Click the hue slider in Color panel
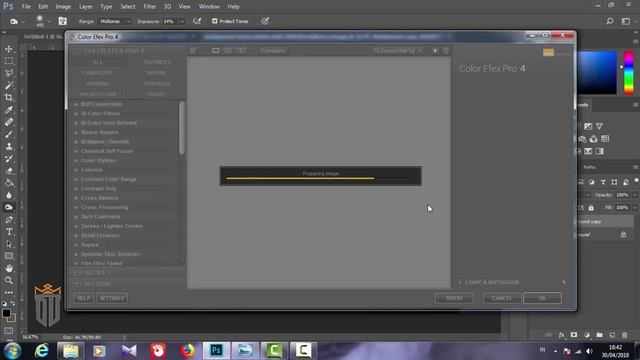 pyautogui.click(x=629, y=72)
